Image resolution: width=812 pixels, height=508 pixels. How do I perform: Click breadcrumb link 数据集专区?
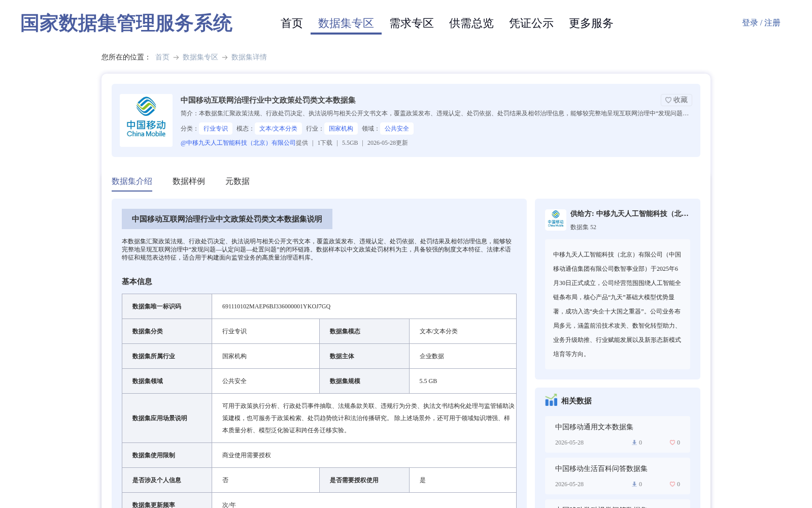tap(200, 57)
